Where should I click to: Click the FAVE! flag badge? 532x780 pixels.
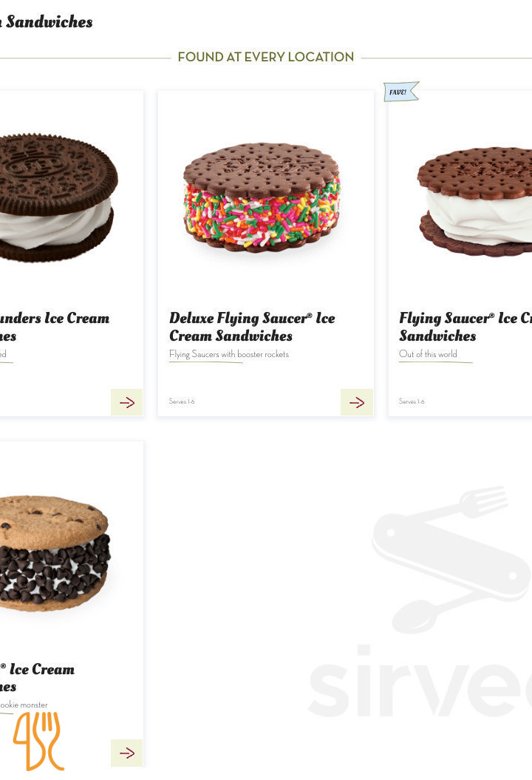click(x=401, y=92)
